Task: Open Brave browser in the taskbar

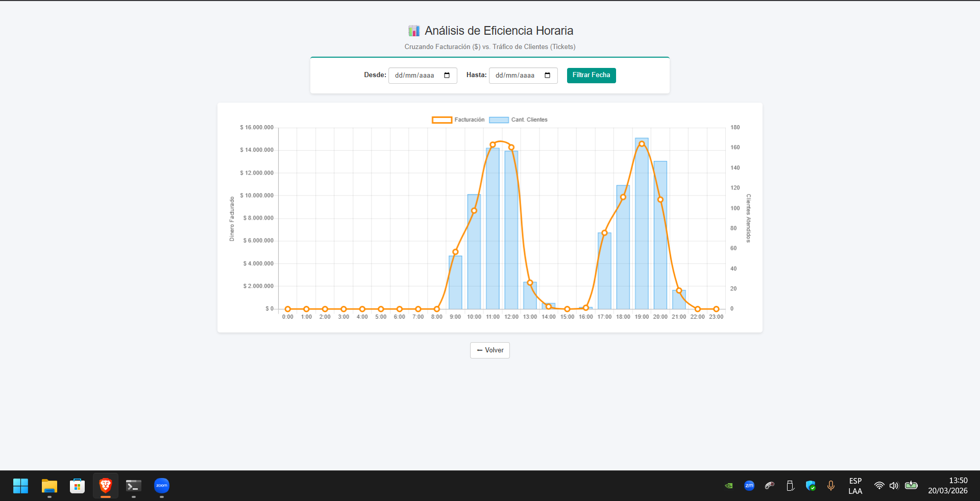Action: tap(106, 486)
